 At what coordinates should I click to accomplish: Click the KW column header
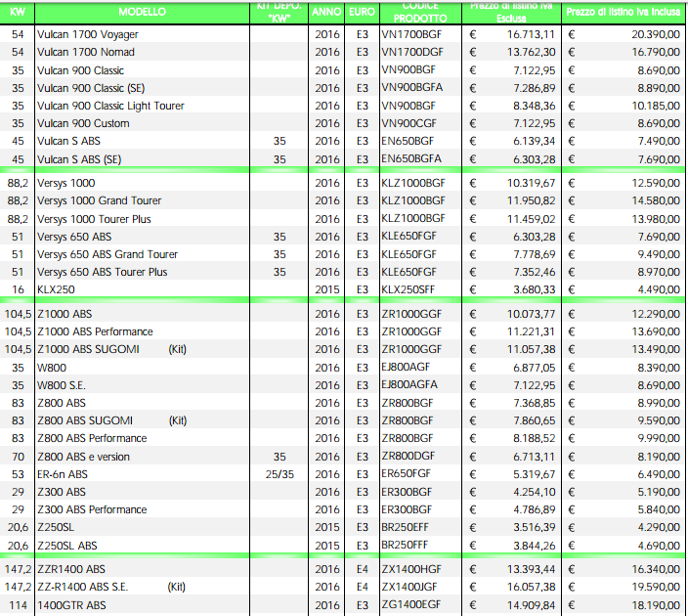18,13
